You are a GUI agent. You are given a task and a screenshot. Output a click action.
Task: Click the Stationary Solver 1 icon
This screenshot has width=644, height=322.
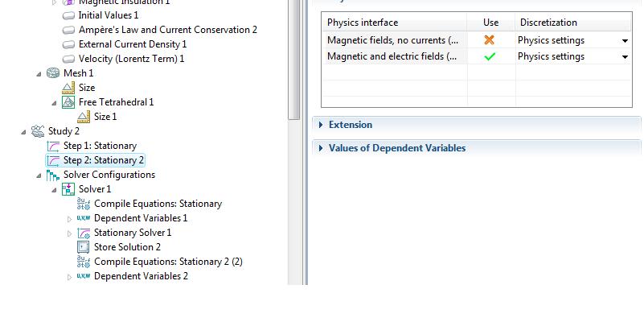(84, 233)
